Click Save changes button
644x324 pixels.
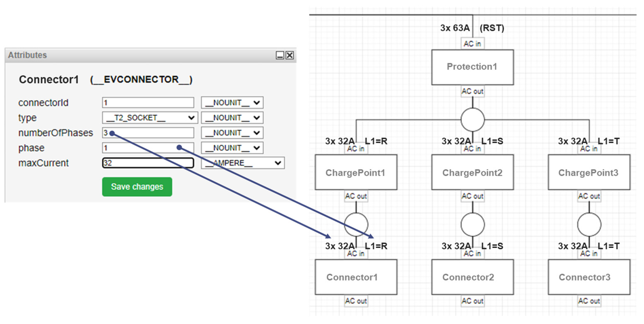pyautogui.click(x=137, y=187)
